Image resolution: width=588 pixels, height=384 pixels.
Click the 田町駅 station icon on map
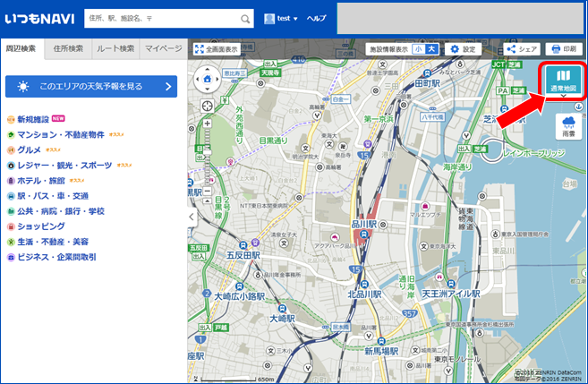tap(427, 73)
